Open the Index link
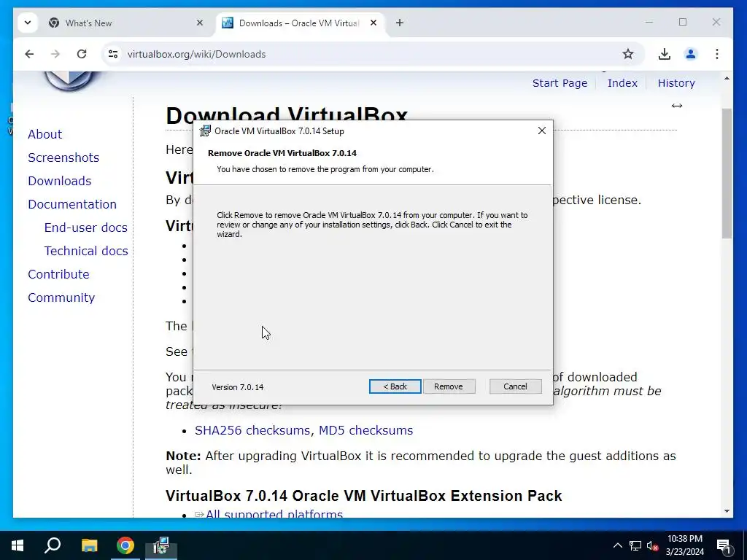The image size is (747, 560). (x=622, y=83)
